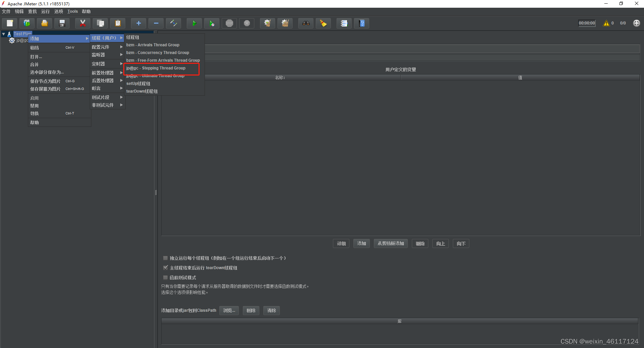
Task: Click the Cut scissors icon
Action: click(x=83, y=23)
